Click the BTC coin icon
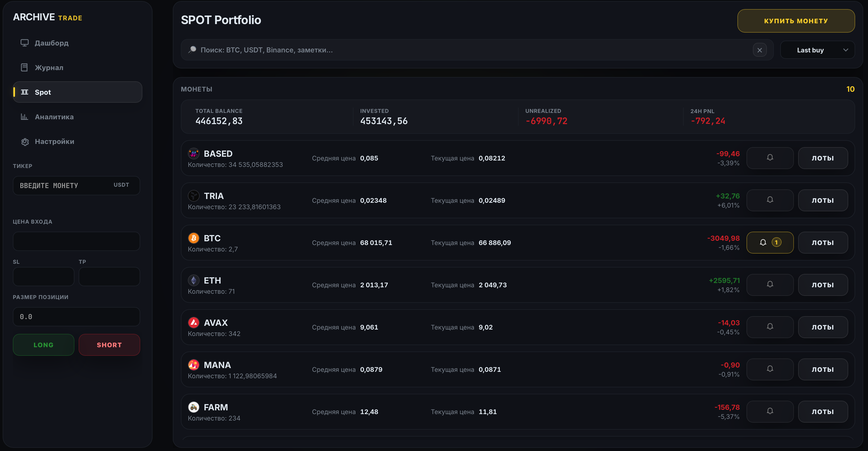This screenshot has width=868, height=451. coord(193,238)
